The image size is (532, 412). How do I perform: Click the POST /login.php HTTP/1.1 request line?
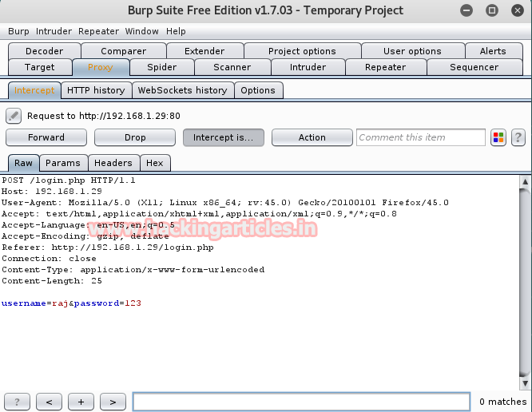pos(69,180)
